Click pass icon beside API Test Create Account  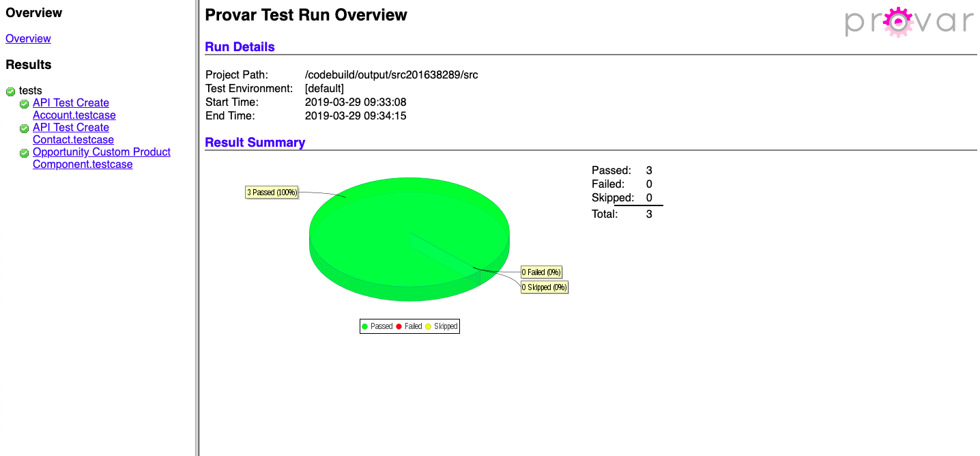coord(24,104)
